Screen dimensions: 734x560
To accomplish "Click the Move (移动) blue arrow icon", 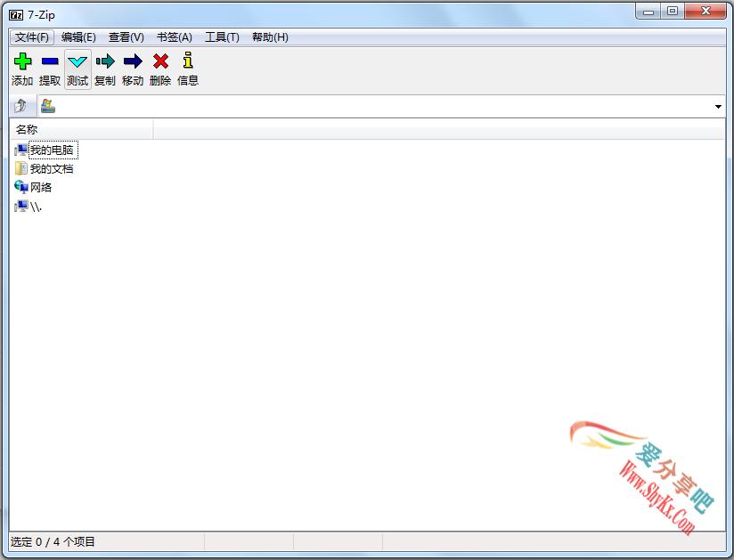I will click(133, 61).
